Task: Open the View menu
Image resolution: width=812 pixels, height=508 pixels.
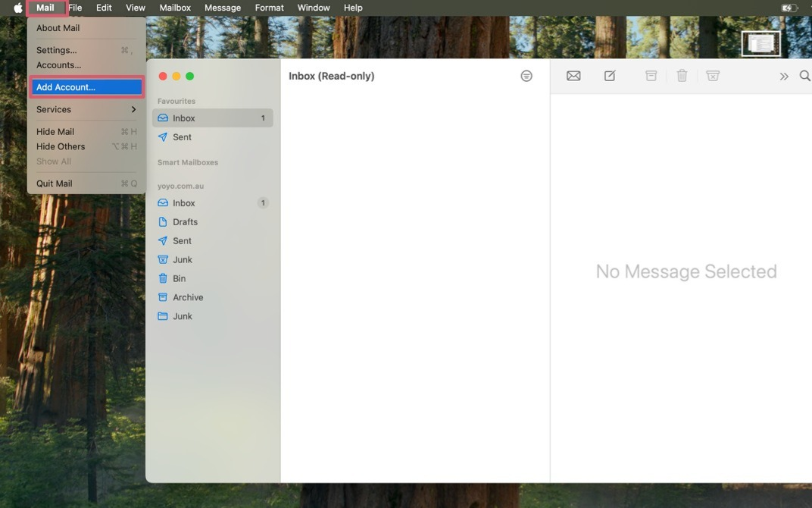Action: [x=136, y=8]
